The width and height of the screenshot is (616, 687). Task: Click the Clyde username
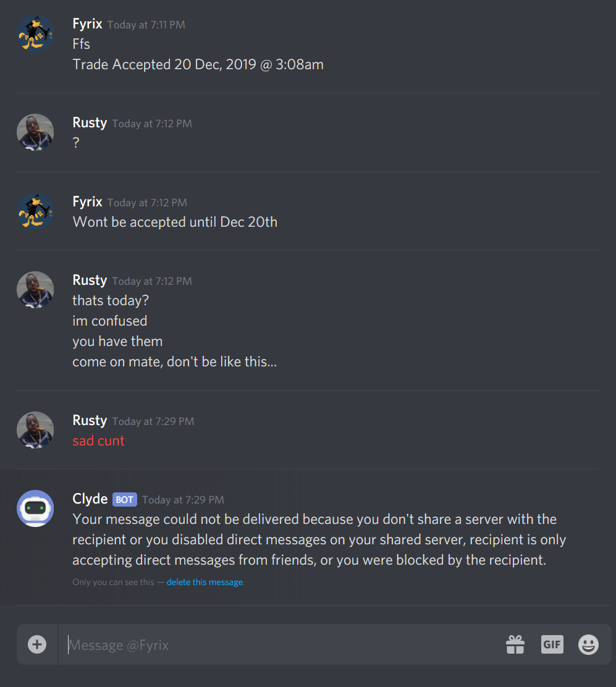pos(90,499)
